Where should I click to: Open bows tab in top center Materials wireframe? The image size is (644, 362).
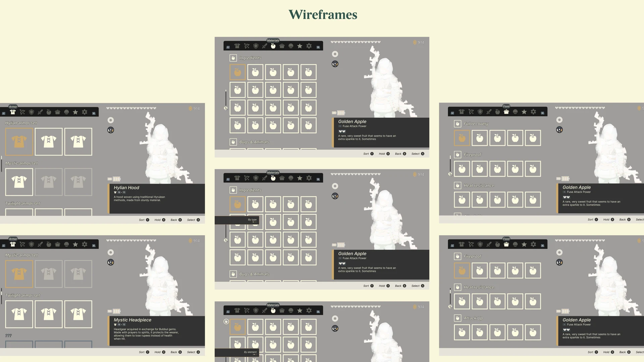tap(247, 46)
